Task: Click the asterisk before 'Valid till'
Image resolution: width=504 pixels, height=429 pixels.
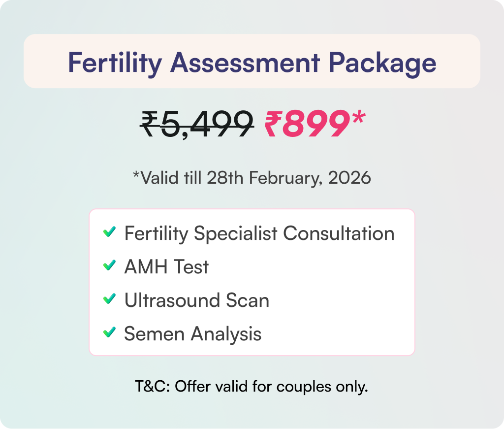Action: pyautogui.click(x=136, y=174)
